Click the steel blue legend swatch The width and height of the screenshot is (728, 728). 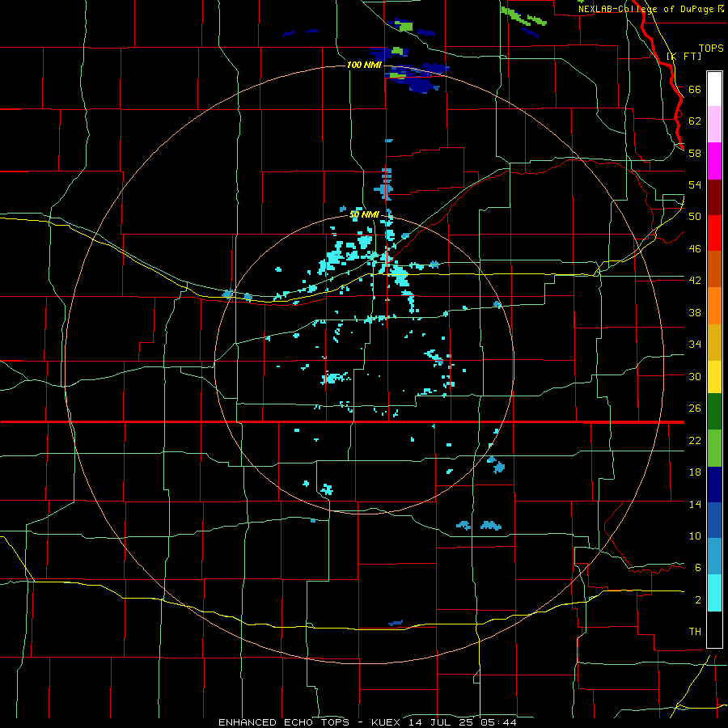click(x=714, y=557)
